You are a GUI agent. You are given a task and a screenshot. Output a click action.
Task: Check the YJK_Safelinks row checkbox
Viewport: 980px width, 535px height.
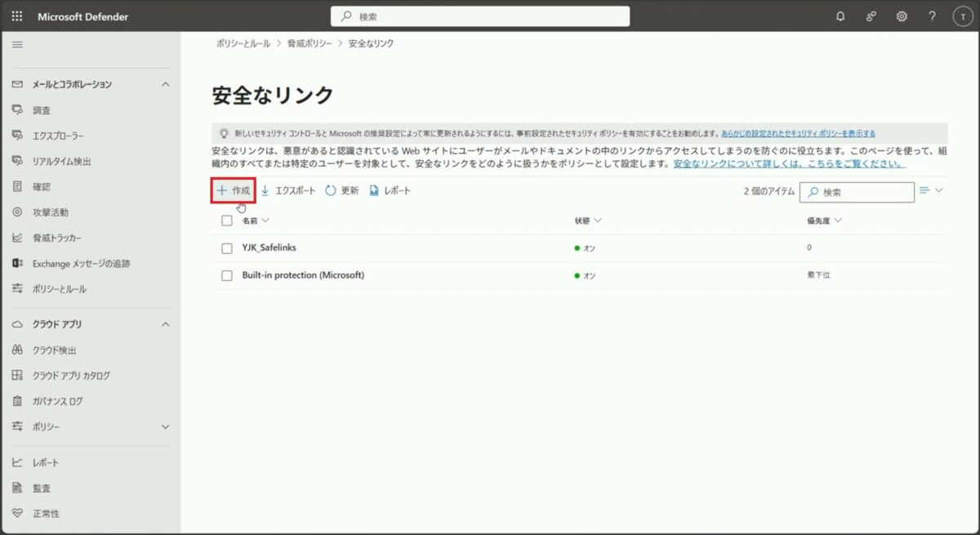[227, 247]
